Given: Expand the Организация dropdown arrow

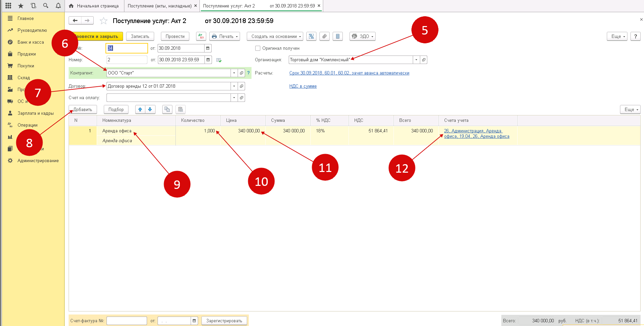Looking at the screenshot, I should click(416, 60).
